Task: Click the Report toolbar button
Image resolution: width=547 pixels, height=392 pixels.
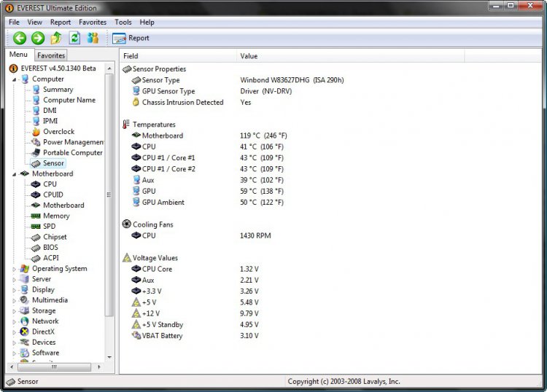Action: (x=131, y=38)
